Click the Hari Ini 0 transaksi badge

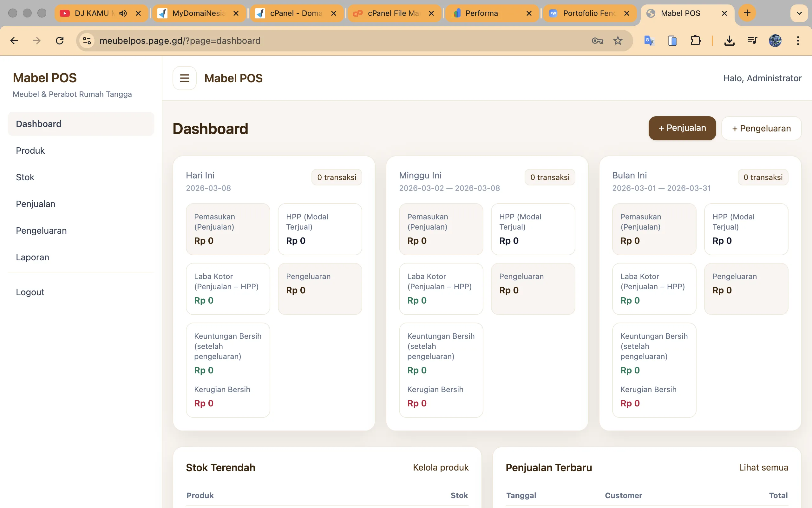pos(337,177)
